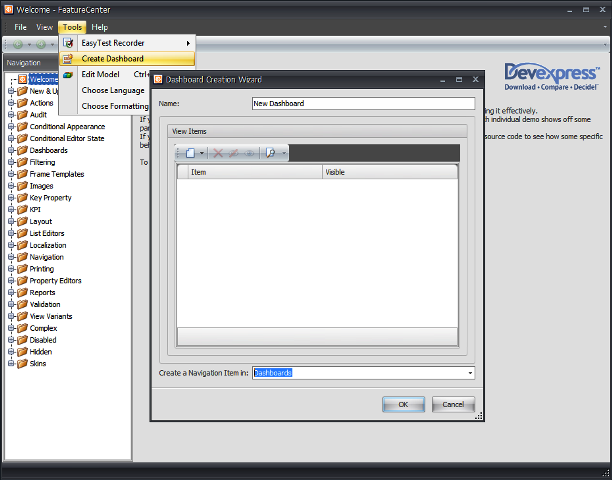Image resolution: width=612 pixels, height=480 pixels.
Task: Click the Create Dashboard menu icon
Action: [x=68, y=59]
